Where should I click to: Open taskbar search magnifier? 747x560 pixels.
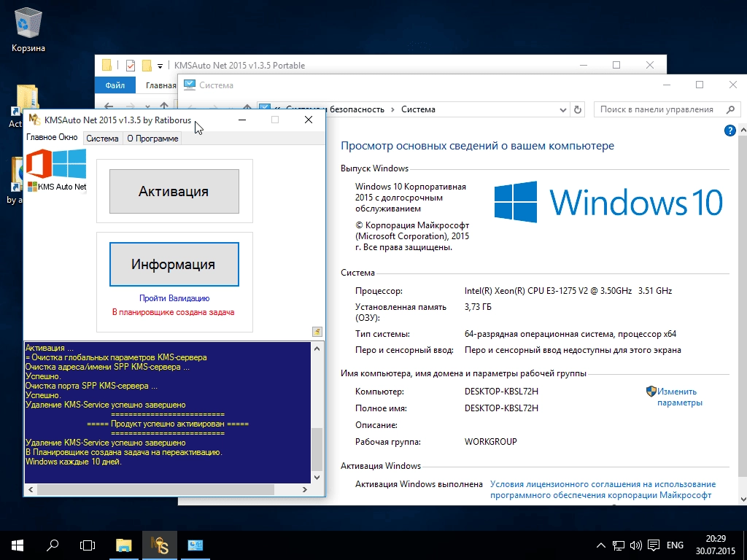click(53, 545)
